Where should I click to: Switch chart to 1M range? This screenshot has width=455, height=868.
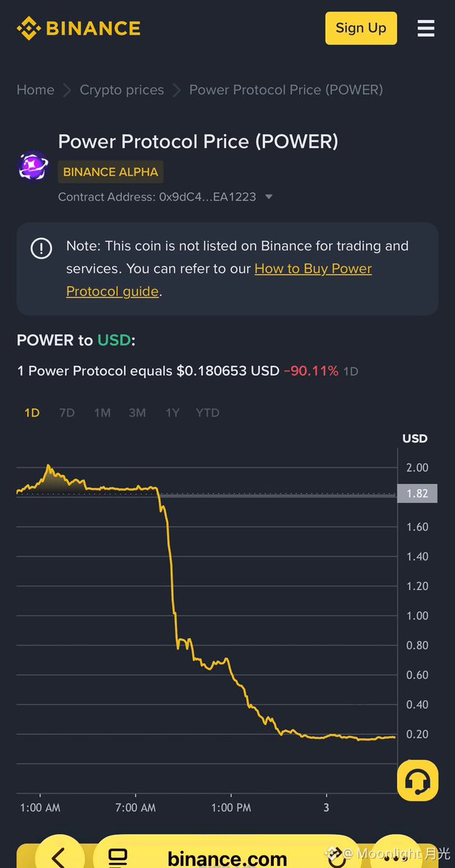102,413
